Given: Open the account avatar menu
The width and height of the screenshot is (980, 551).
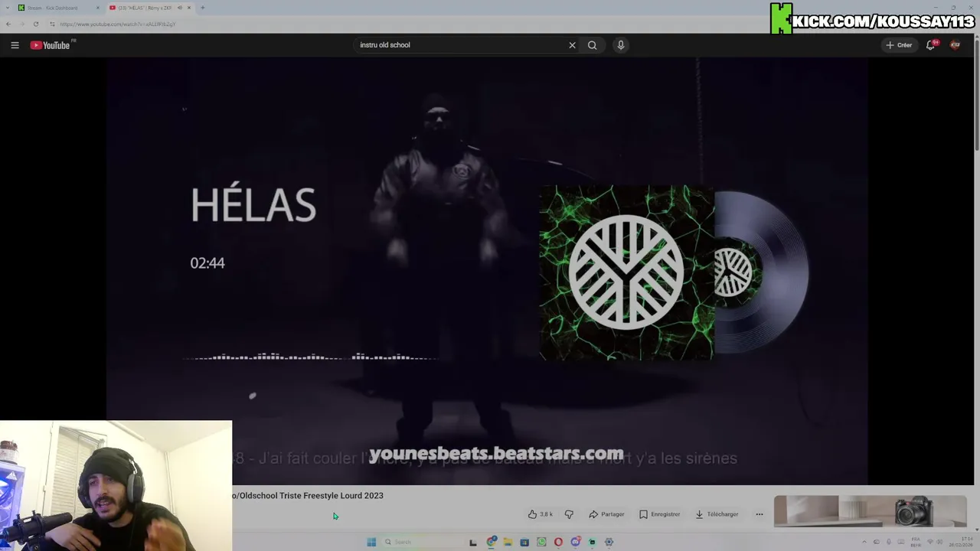Looking at the screenshot, I should 955,45.
